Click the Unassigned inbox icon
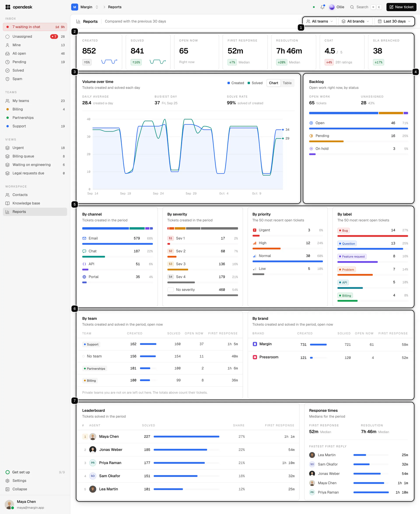Image resolution: width=420 pixels, height=514 pixels. [7, 37]
